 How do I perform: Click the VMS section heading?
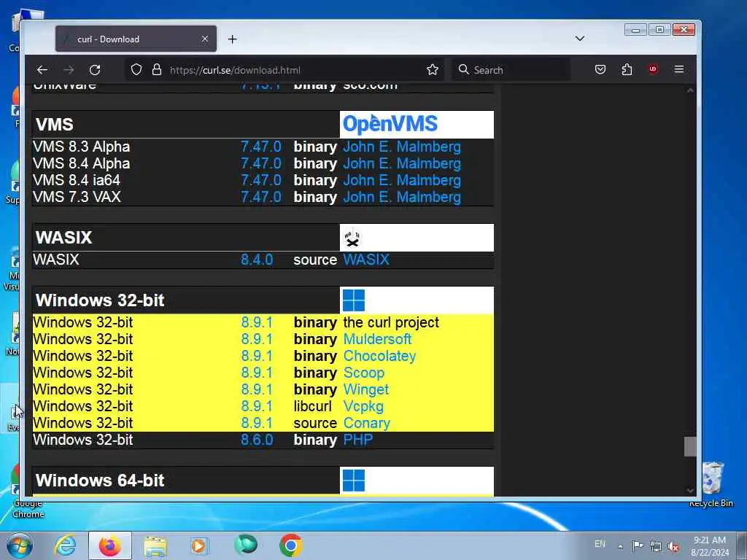pos(54,124)
